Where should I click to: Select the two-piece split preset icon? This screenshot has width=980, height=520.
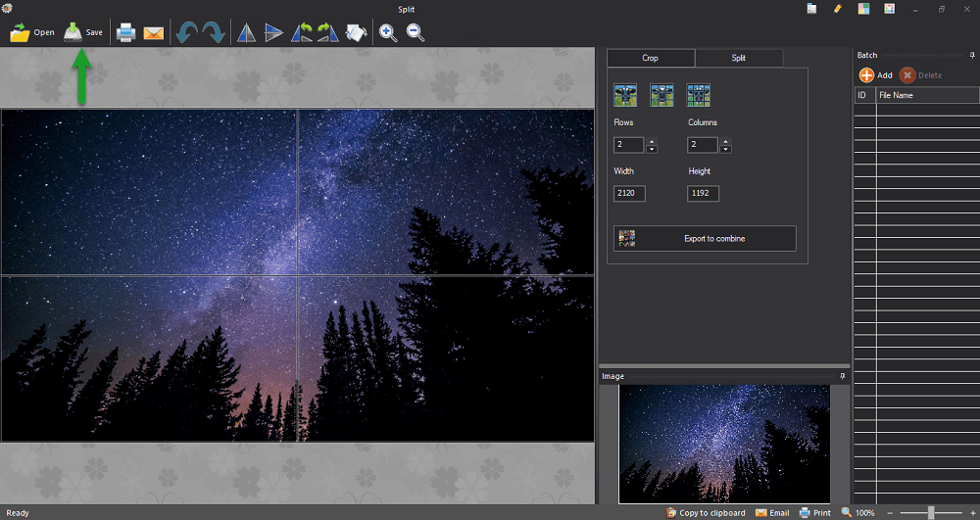[625, 96]
